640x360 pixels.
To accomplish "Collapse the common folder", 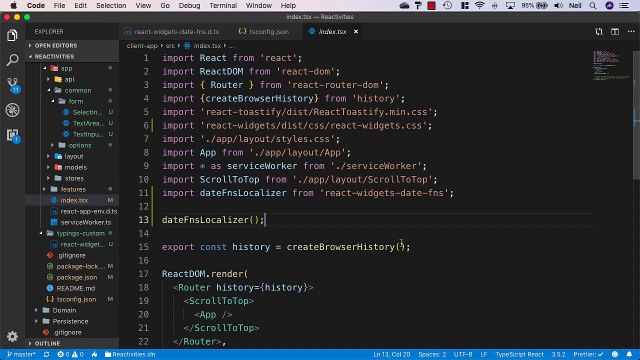I will click(72, 90).
